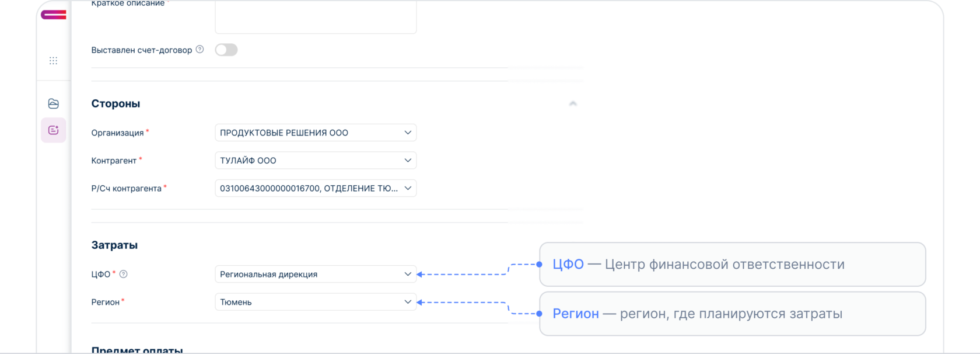Image resolution: width=980 pixels, height=354 pixels.
Task: Click help icon beside Выставлен счет-договор
Action: click(x=199, y=50)
